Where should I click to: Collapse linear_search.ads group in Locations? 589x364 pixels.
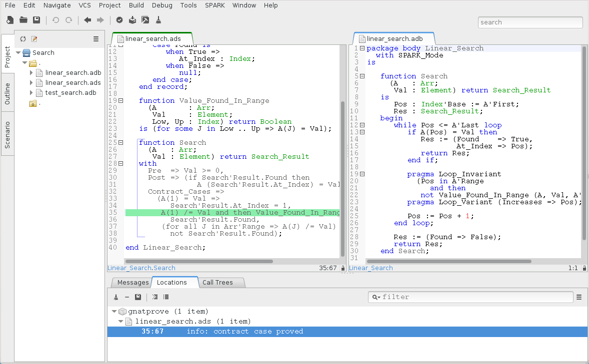(x=120, y=322)
